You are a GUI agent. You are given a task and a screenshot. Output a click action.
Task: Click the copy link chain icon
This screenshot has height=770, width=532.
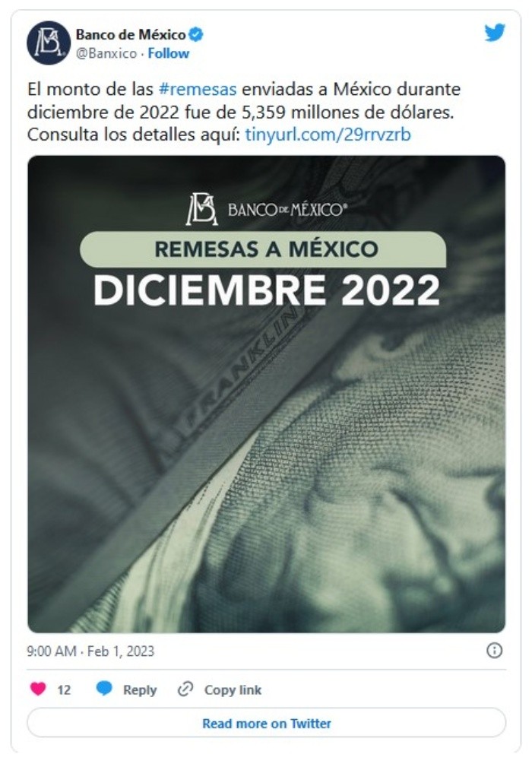click(185, 689)
